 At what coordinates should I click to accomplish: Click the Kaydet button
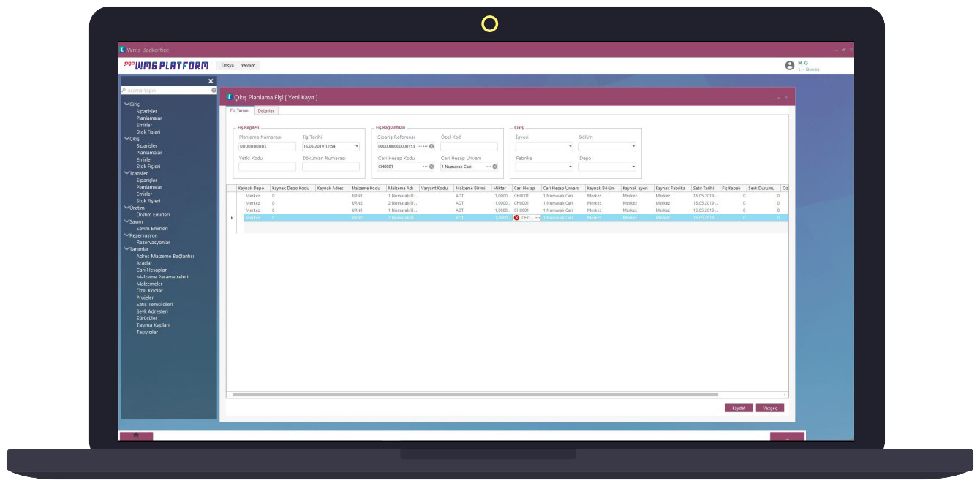coord(738,408)
